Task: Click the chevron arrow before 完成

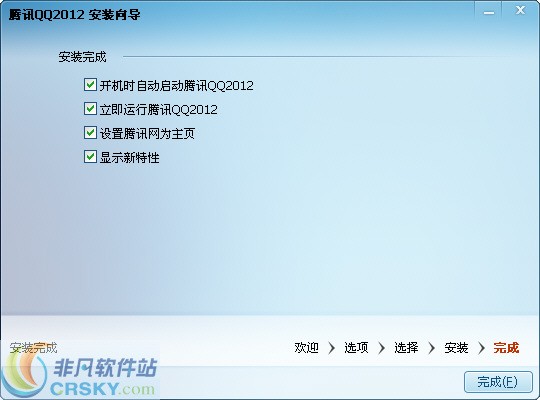Action: [481, 348]
